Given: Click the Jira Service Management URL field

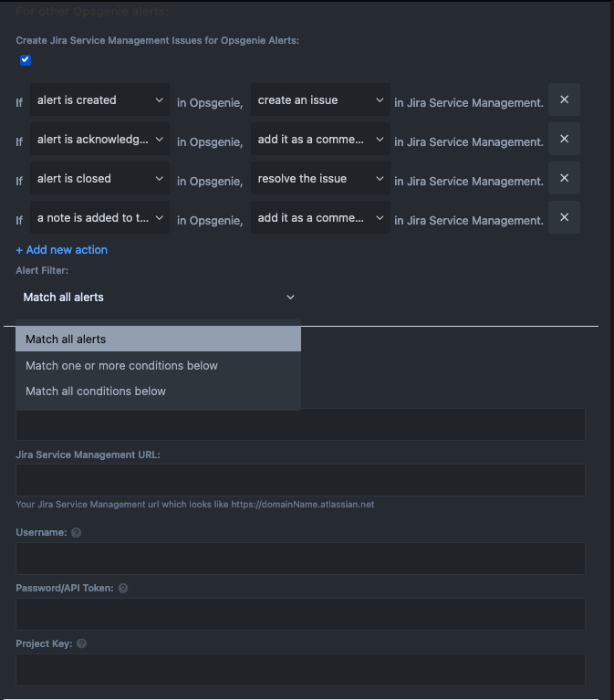Looking at the screenshot, I should tap(300, 480).
